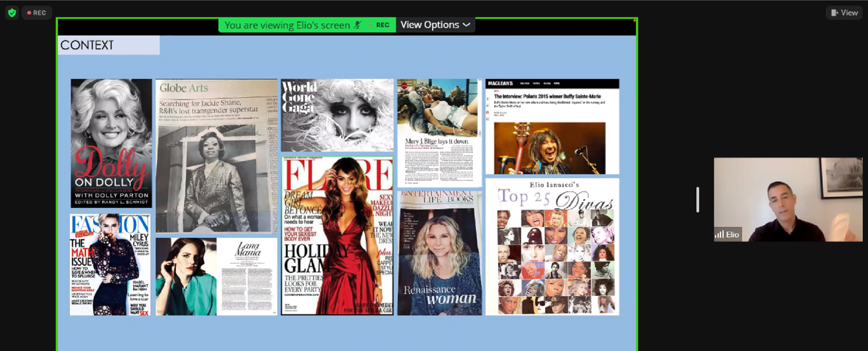This screenshot has width=868, height=351.
Task: Click the Renaissance Woman magazine page
Action: pos(439,253)
